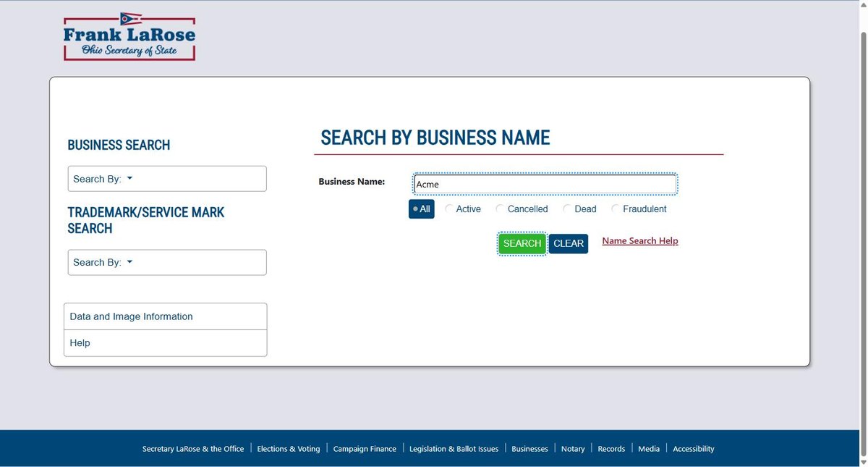Click the scrollbar up arrow
This screenshot has width=868, height=467.
coord(863,5)
